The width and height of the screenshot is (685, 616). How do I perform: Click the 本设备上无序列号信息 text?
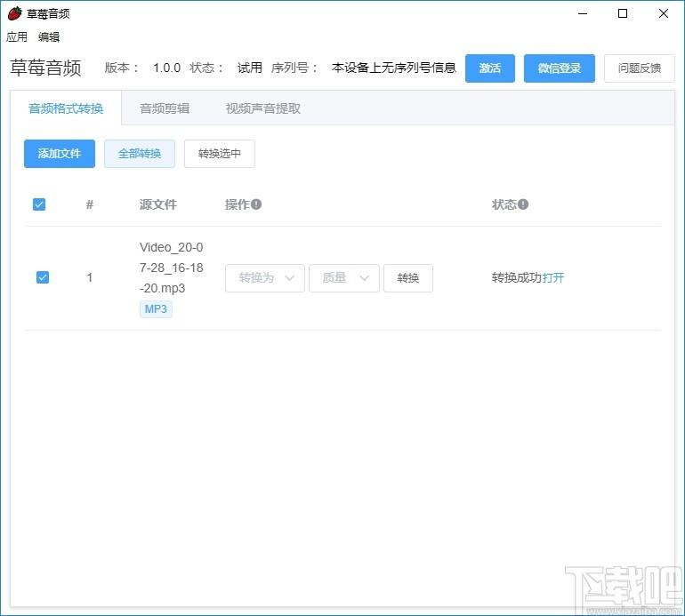393,68
